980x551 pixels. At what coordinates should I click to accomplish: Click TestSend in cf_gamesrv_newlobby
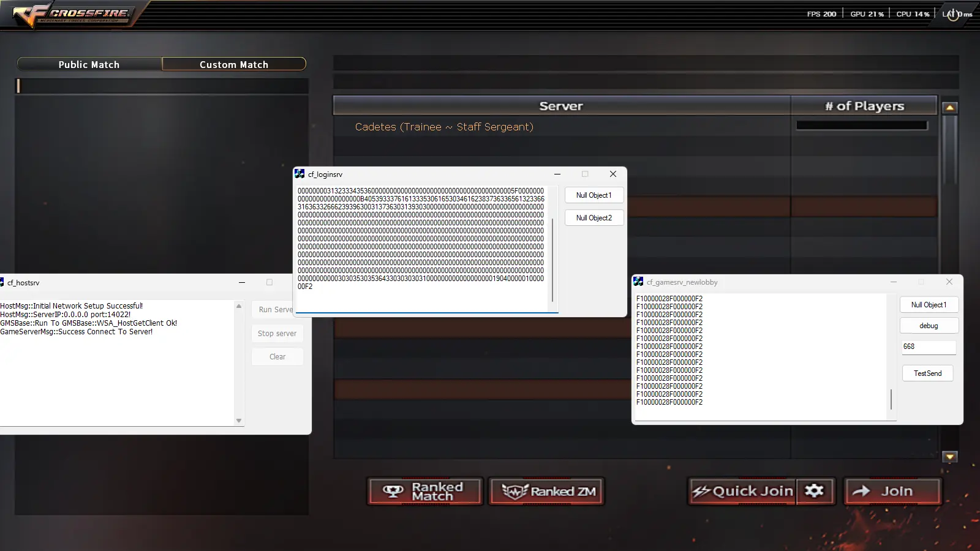tap(928, 373)
